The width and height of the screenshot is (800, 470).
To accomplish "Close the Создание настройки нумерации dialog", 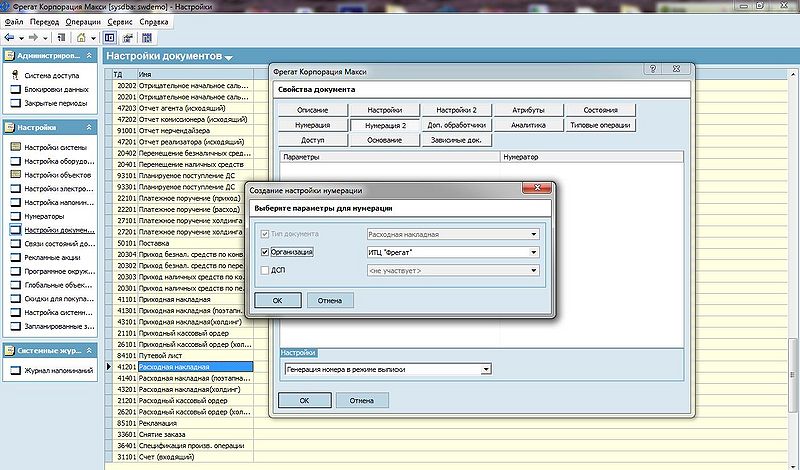I will [x=537, y=188].
